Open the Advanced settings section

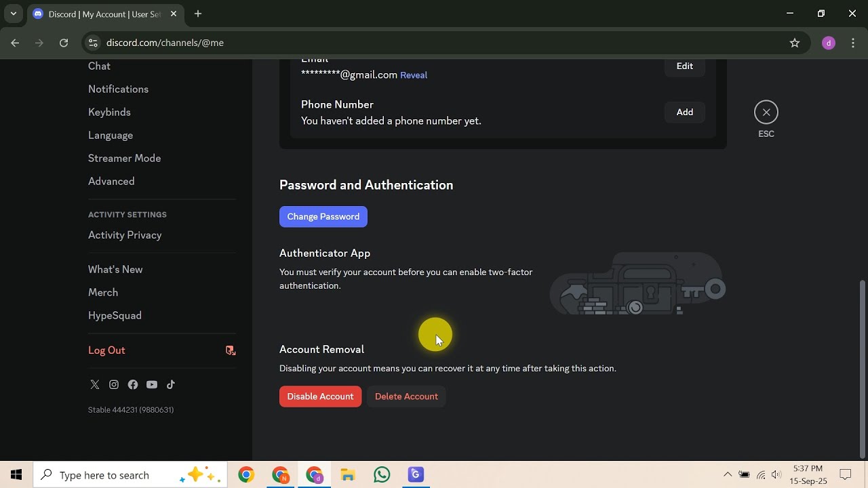pos(111,182)
